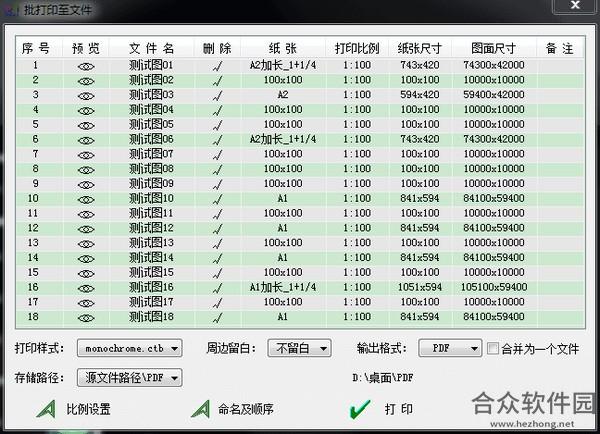Enable 合并为一个文件 checkbox

click(x=493, y=348)
